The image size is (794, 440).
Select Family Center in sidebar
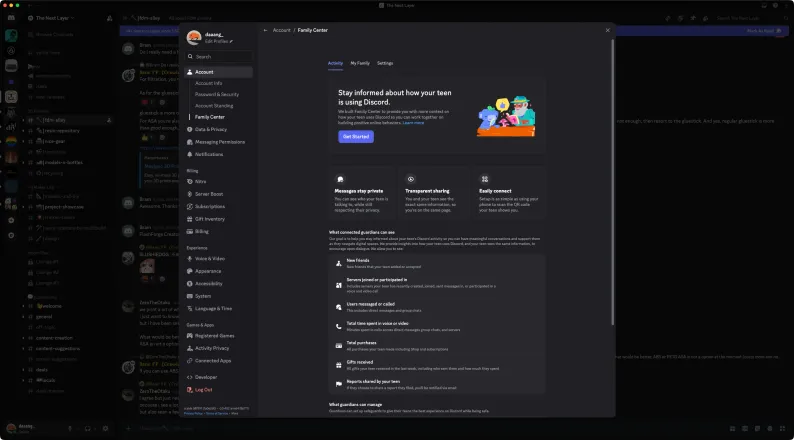pos(210,117)
